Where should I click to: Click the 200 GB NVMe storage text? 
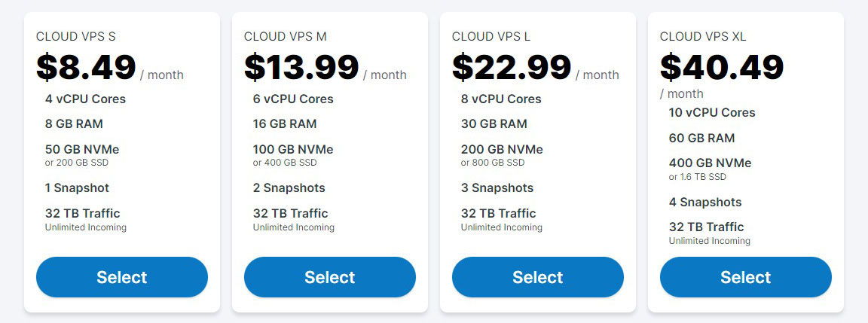pos(502,149)
